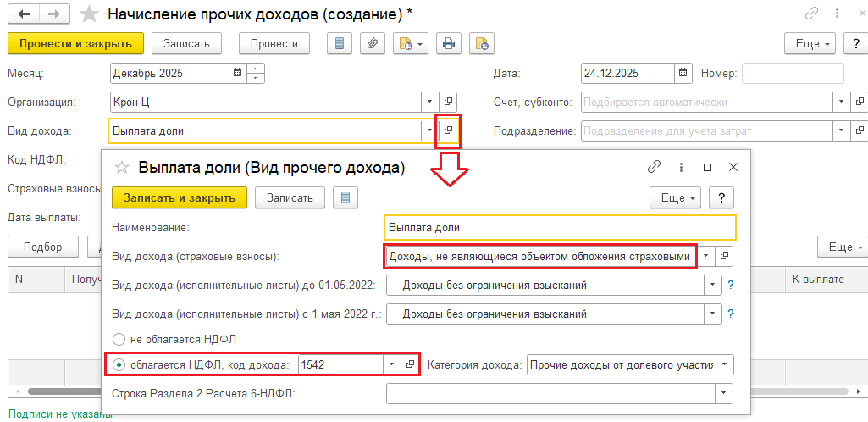This screenshot has height=422, width=868.
Task: Click the N column header in table
Action: 36,279
